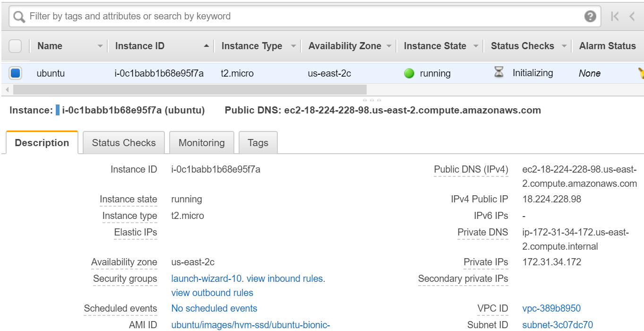Switch to the Status Checks tab
The image size is (644, 331).
[124, 143]
